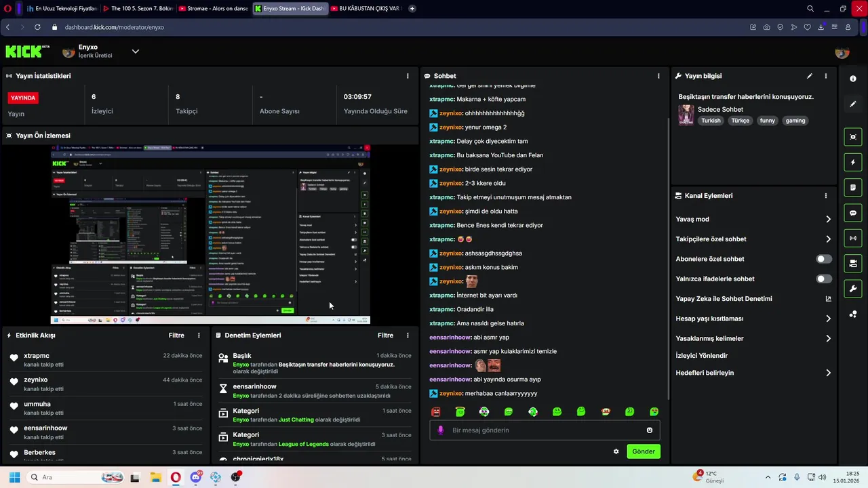
Task: Open Yayın bilgisi panel three-dot menu
Action: tap(825, 76)
